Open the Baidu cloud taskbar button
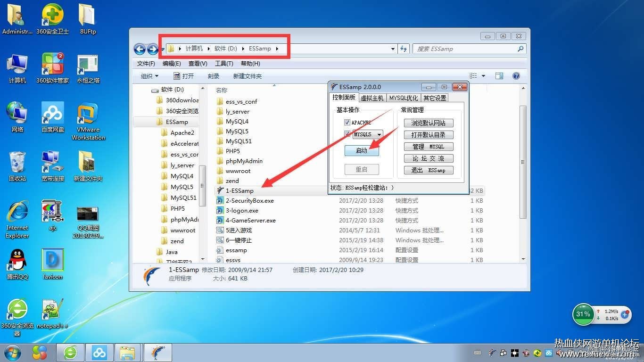This screenshot has height=362, width=644. tap(99, 353)
